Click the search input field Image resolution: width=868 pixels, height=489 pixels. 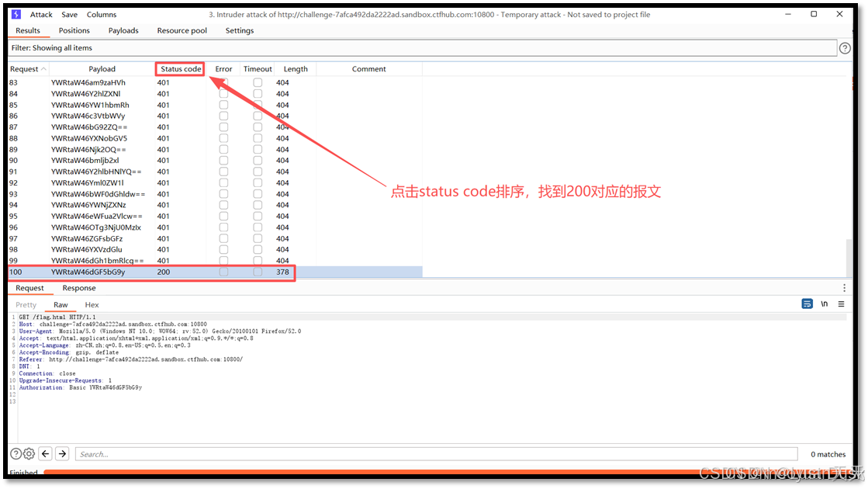pos(436,454)
